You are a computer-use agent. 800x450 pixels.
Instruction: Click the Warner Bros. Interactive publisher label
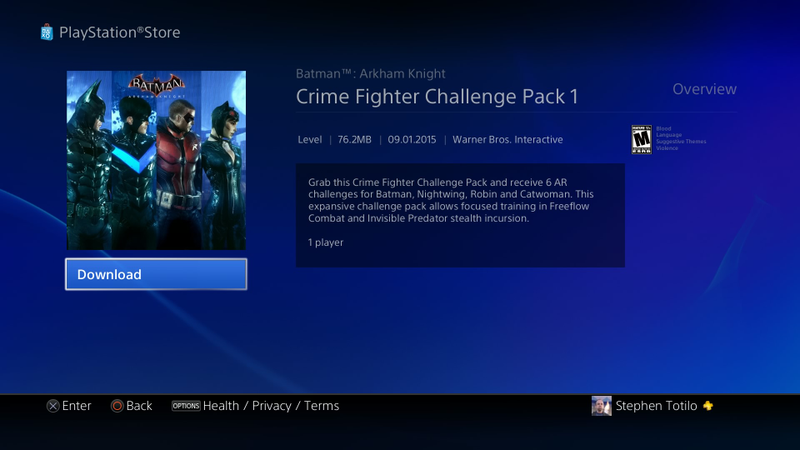(x=508, y=139)
